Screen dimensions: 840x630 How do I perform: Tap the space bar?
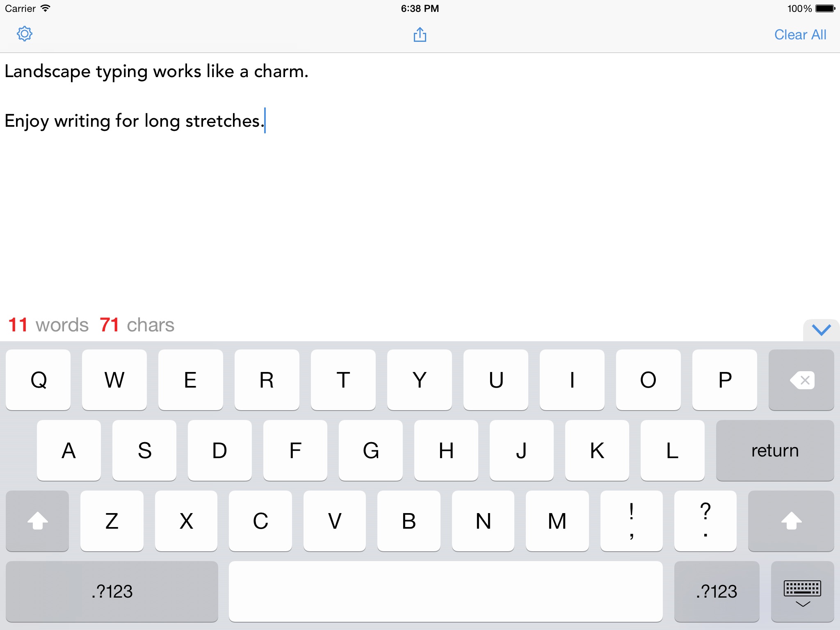tap(445, 592)
